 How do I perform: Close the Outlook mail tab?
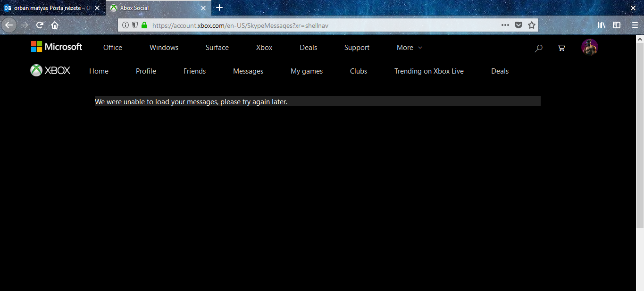pos(97,8)
